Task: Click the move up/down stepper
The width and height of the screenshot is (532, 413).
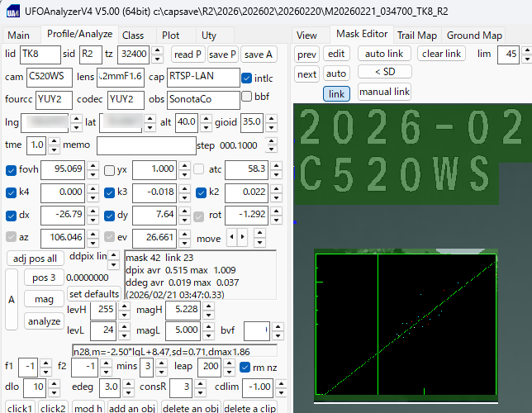Action: [259, 237]
